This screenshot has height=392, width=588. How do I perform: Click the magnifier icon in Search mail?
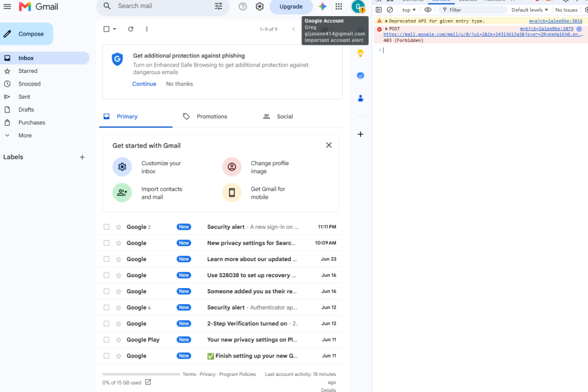click(x=107, y=6)
